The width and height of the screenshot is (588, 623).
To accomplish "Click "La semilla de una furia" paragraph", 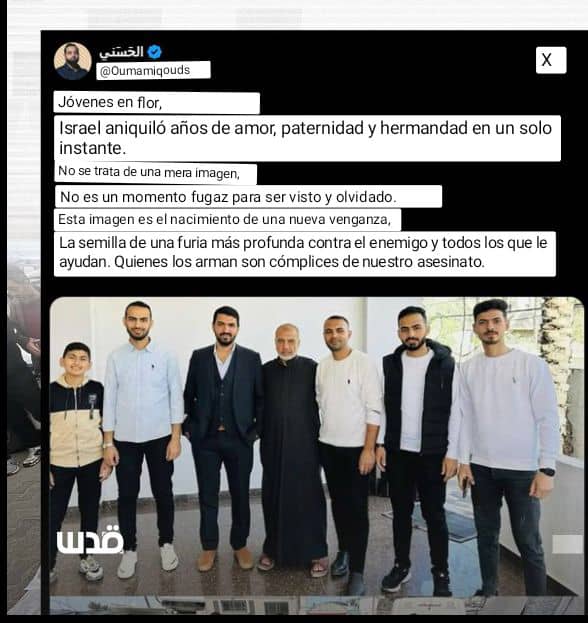I will click(305, 253).
